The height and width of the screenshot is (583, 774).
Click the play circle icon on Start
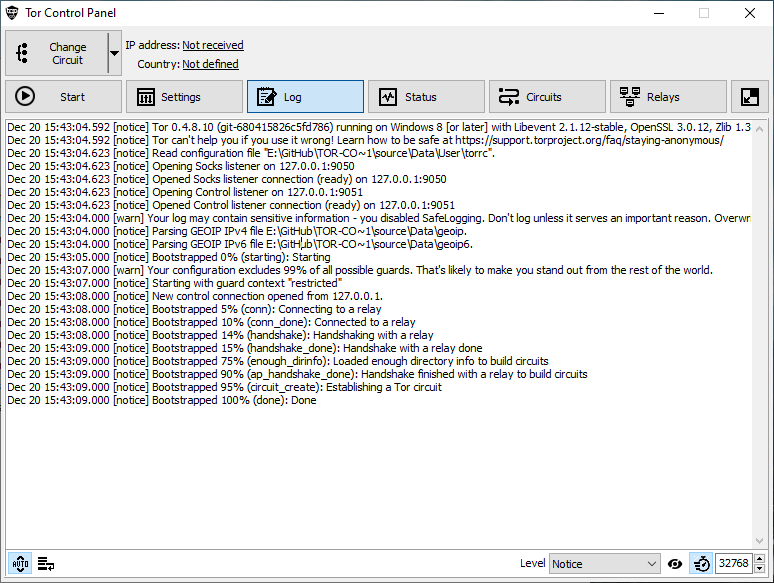tap(25, 96)
